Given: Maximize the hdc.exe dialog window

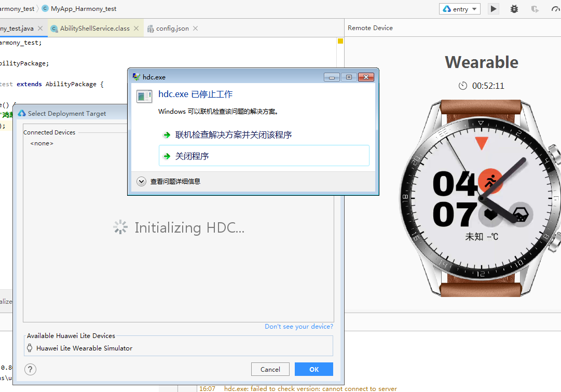Looking at the screenshot, I should [x=349, y=77].
